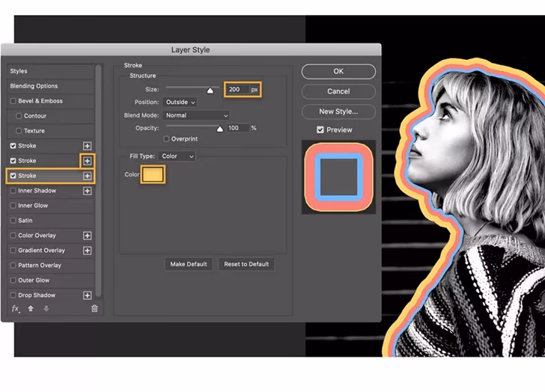Open the Fill Type dropdown showing Color
Viewport: 545px width, 392px height.
click(177, 156)
